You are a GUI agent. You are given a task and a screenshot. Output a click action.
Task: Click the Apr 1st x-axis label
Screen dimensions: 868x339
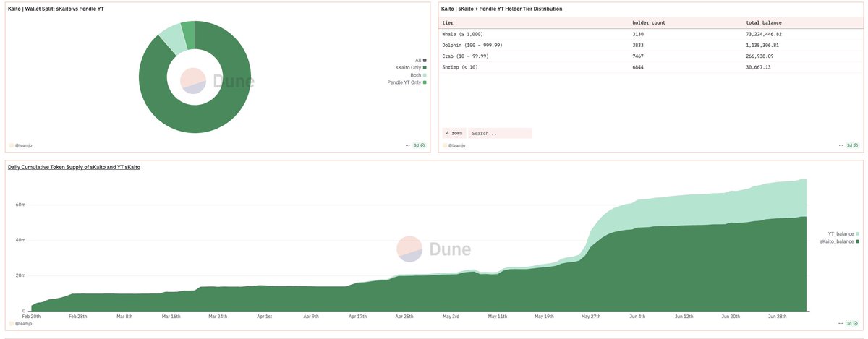265,317
